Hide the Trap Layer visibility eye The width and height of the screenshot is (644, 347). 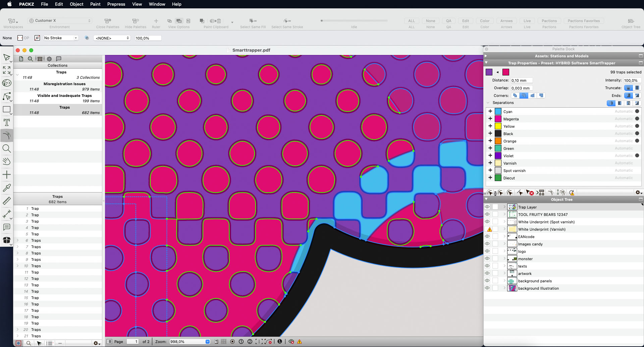(x=487, y=207)
